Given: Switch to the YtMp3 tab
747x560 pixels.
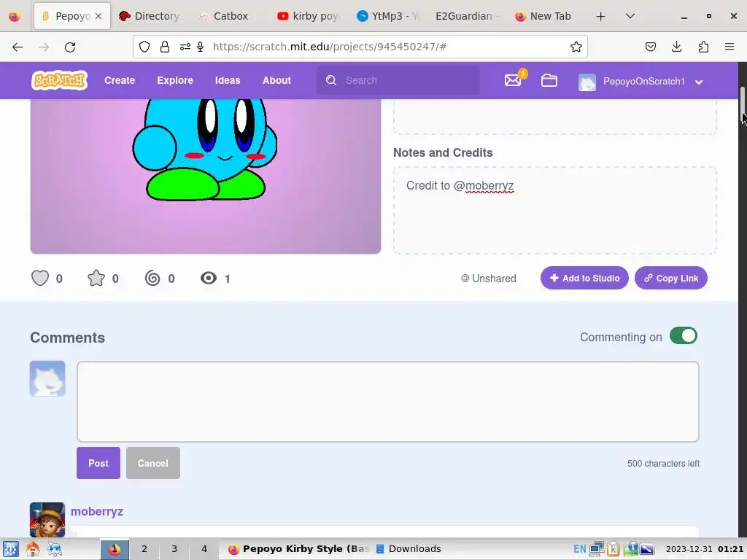Looking at the screenshot, I should pyautogui.click(x=388, y=16).
